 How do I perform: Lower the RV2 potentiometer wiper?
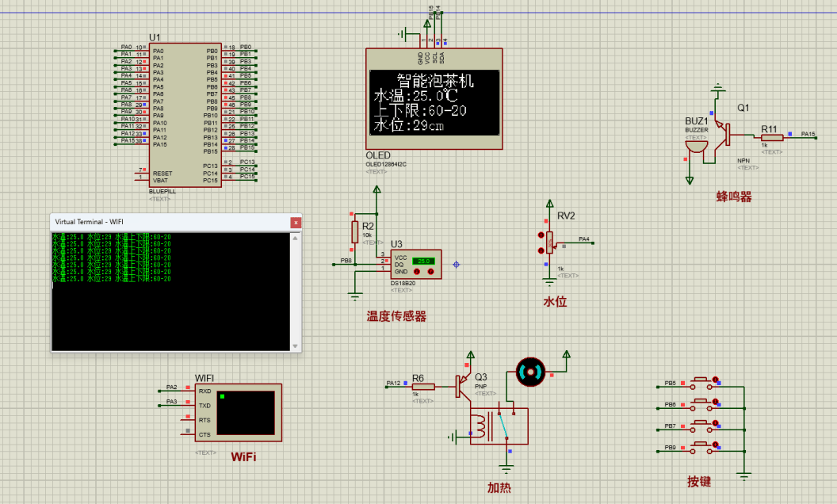tap(541, 250)
